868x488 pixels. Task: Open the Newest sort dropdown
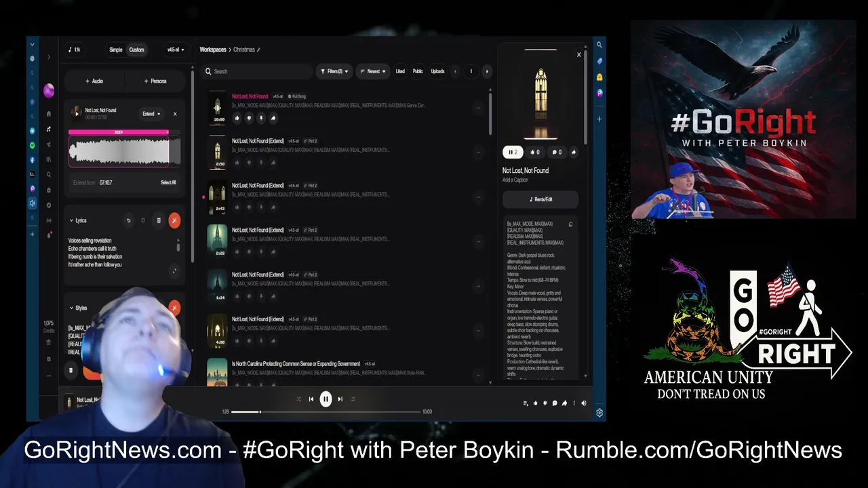point(373,71)
